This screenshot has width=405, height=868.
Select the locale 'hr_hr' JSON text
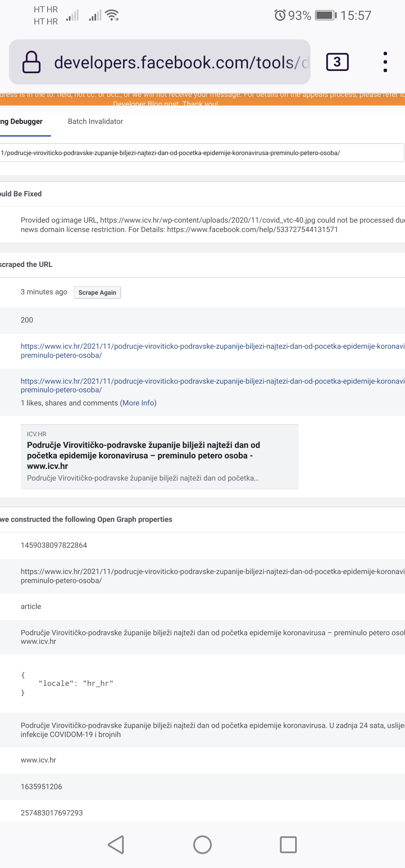point(67,684)
